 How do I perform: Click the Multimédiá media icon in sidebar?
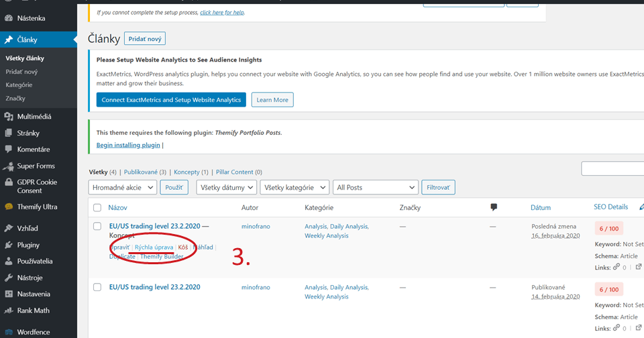9,117
